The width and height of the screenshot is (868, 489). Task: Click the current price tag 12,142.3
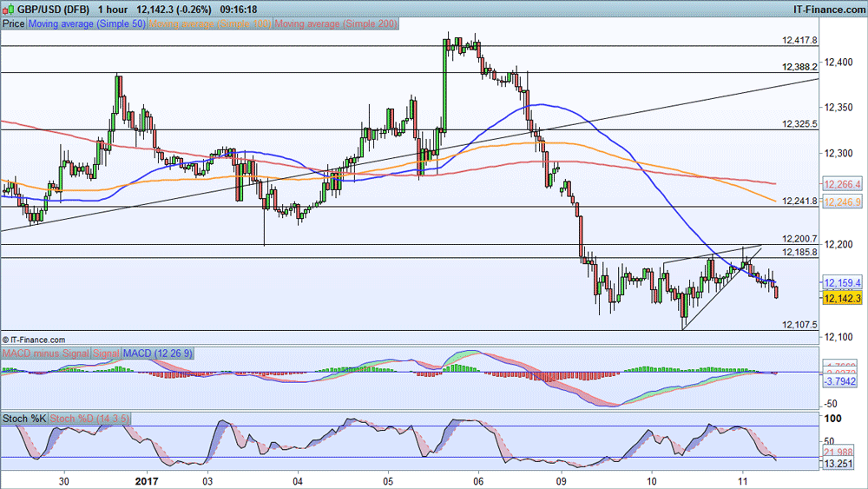(843, 299)
